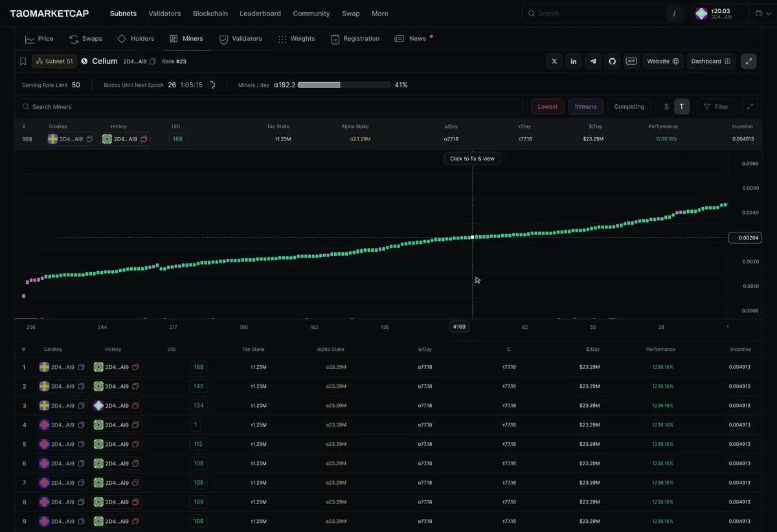Click the window icon beside the wallet balance
This screenshot has width=777, height=532.
[x=759, y=14]
